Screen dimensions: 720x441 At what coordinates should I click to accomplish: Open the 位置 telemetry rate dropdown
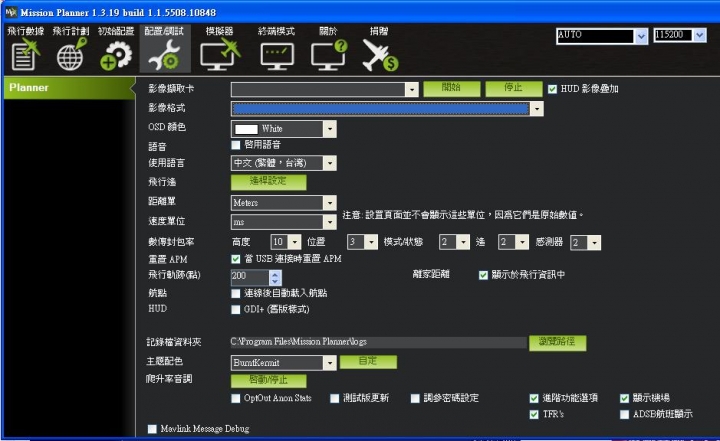coord(371,242)
